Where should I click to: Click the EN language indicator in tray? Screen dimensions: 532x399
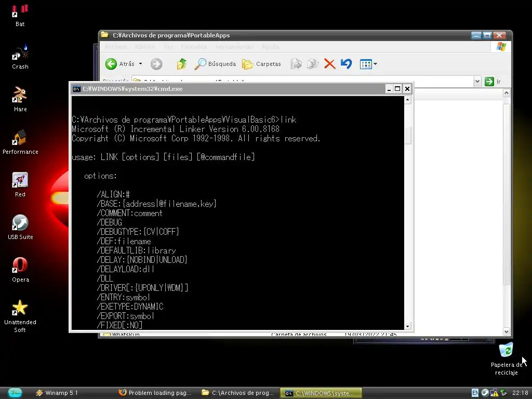click(475, 393)
